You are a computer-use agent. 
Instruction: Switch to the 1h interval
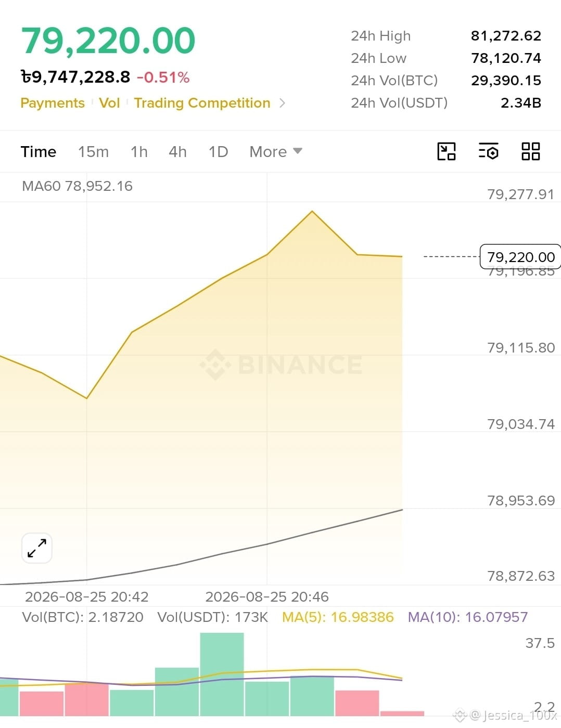(139, 151)
